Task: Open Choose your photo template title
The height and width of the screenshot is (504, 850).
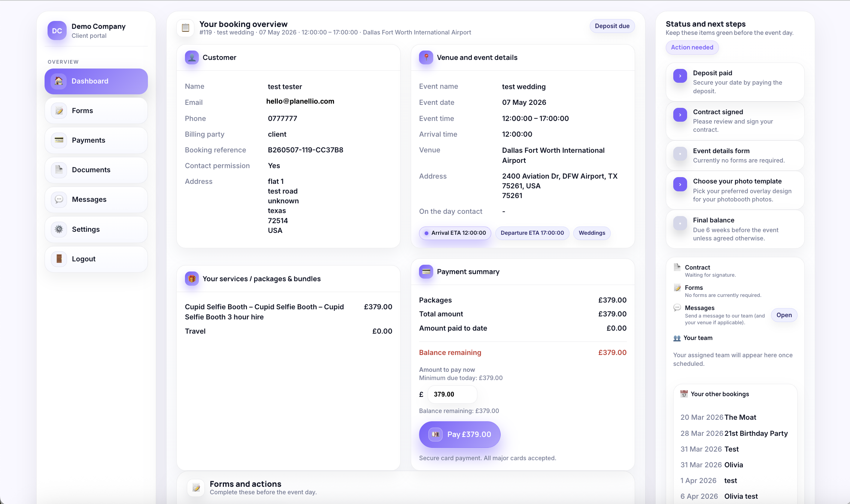Action: (737, 181)
